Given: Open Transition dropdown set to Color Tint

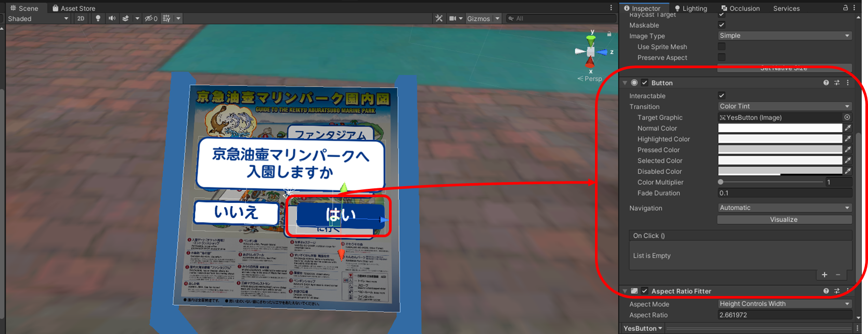Looking at the screenshot, I should pyautogui.click(x=784, y=106).
